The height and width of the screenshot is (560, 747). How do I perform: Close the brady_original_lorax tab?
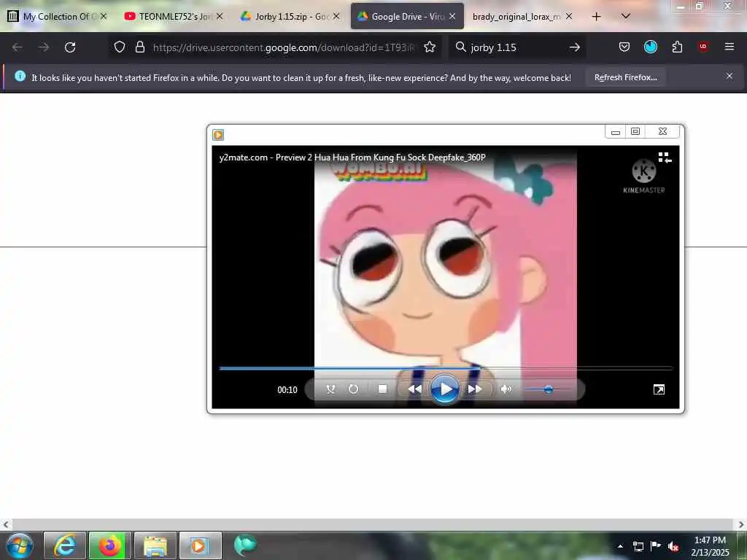pos(569,16)
